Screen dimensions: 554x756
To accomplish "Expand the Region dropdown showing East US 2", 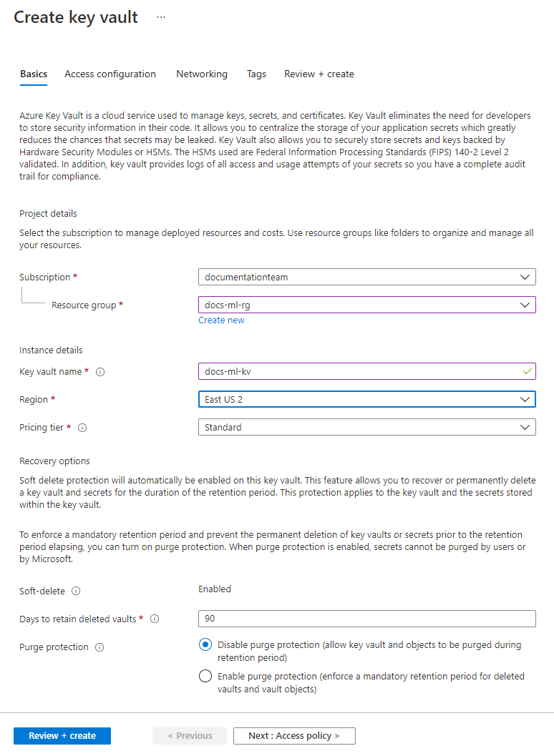I will pyautogui.click(x=366, y=400).
